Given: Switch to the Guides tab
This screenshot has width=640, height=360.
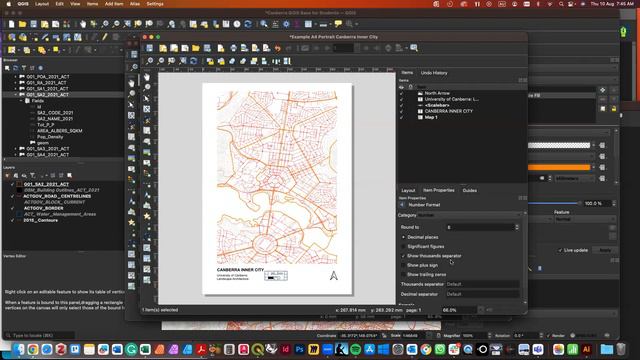Looking at the screenshot, I should (x=469, y=190).
